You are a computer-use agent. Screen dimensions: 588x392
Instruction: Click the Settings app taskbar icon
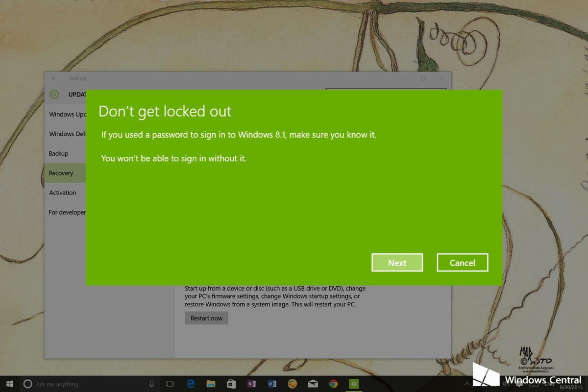point(353,384)
